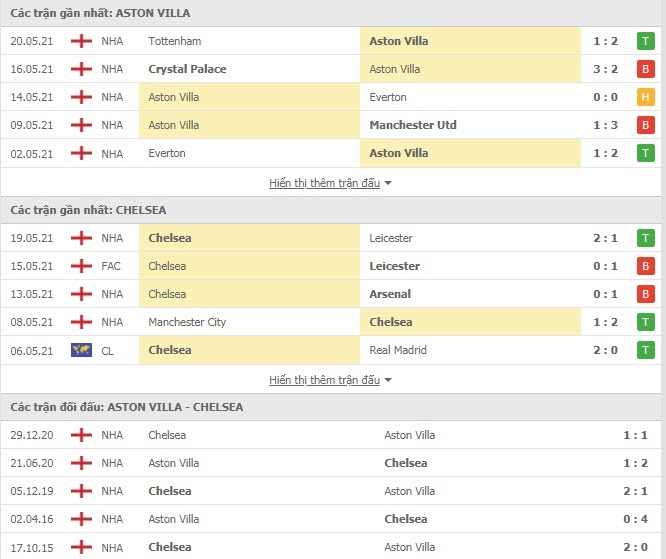Click green T badge for Real Madrid match
Screen dimensions: 666x559
pos(646,350)
